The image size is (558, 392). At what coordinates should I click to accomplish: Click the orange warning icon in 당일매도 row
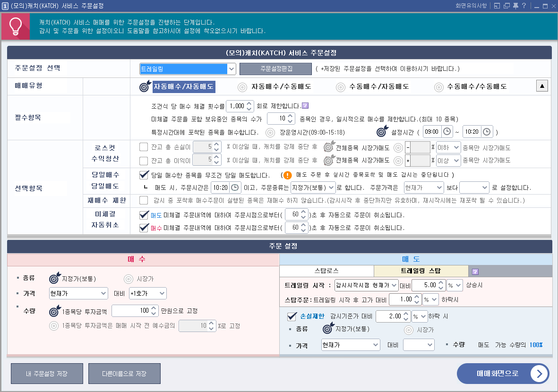pyautogui.click(x=288, y=175)
